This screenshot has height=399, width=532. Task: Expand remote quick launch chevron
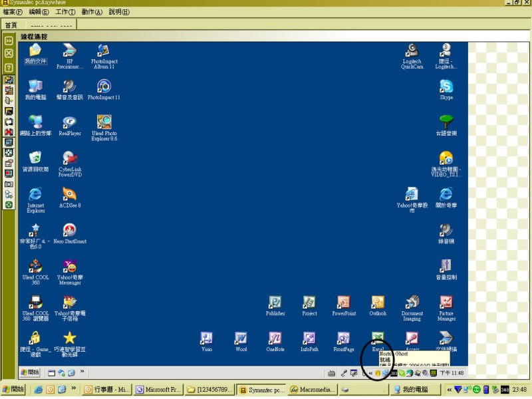(82, 372)
